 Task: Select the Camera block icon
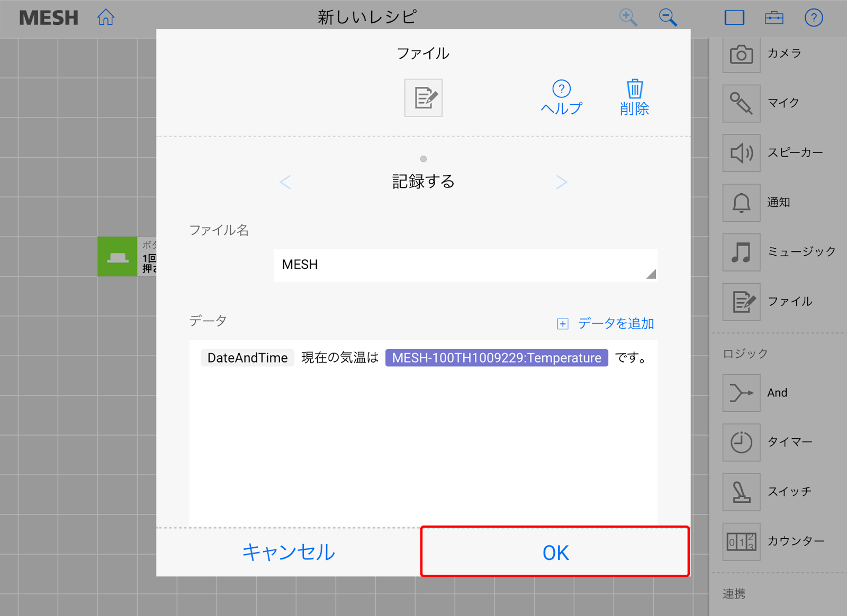(x=741, y=54)
